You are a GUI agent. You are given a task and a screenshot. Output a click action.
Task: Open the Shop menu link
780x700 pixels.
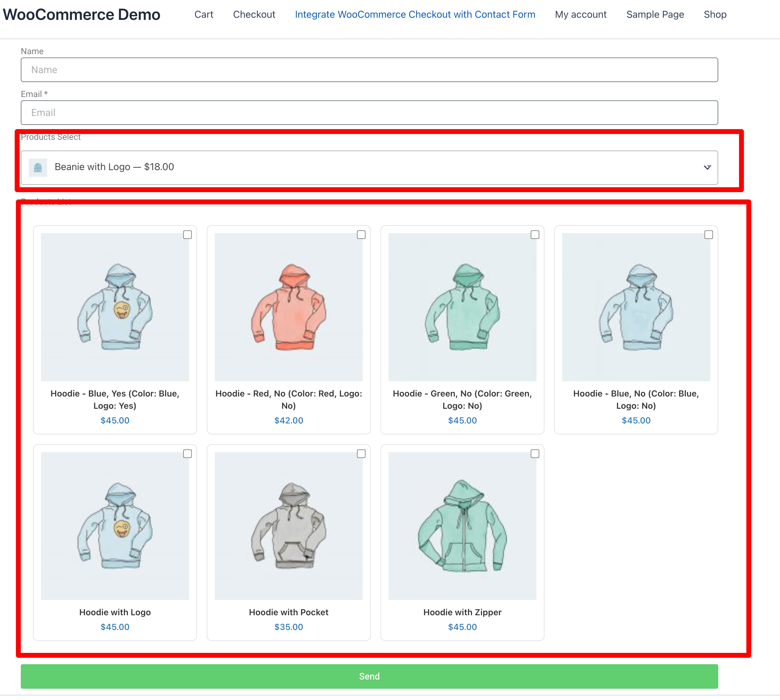pyautogui.click(x=715, y=15)
